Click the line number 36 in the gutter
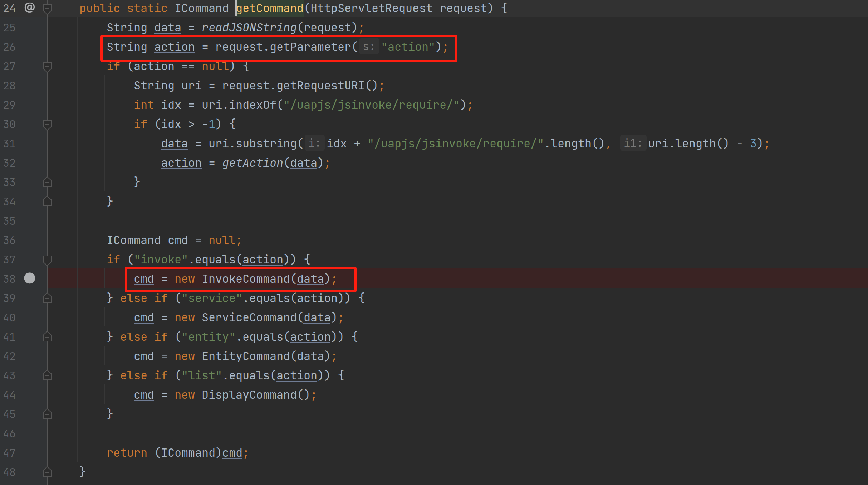Image resolution: width=868 pixels, height=485 pixels. (x=10, y=240)
